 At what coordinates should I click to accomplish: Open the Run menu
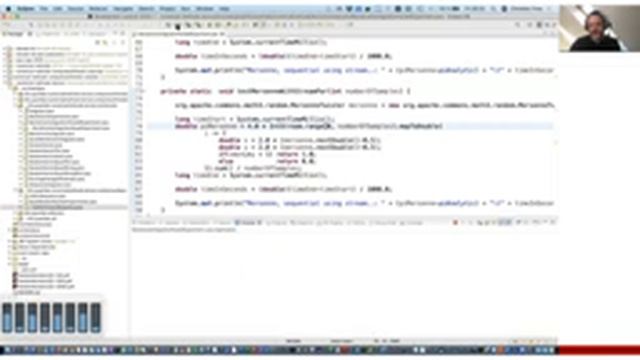tap(185, 9)
